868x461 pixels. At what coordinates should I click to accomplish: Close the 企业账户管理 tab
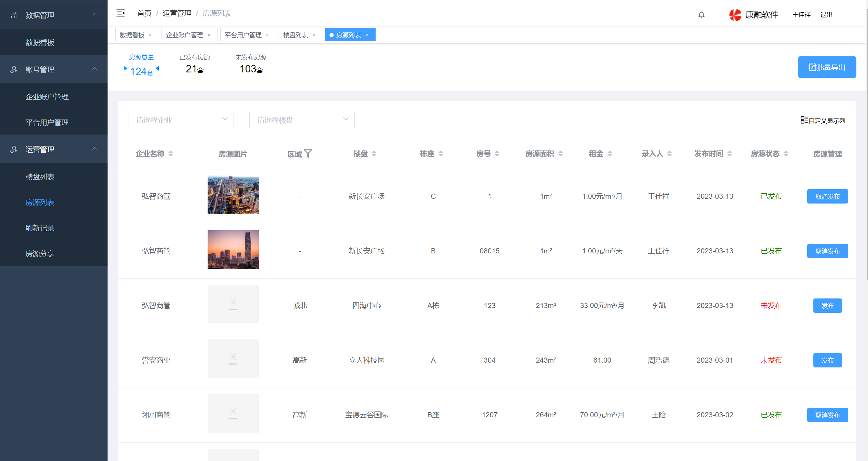point(209,35)
